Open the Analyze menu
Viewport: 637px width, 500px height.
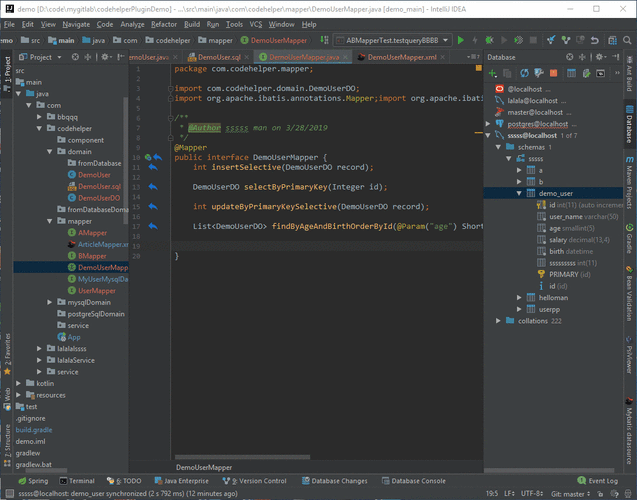(132, 24)
